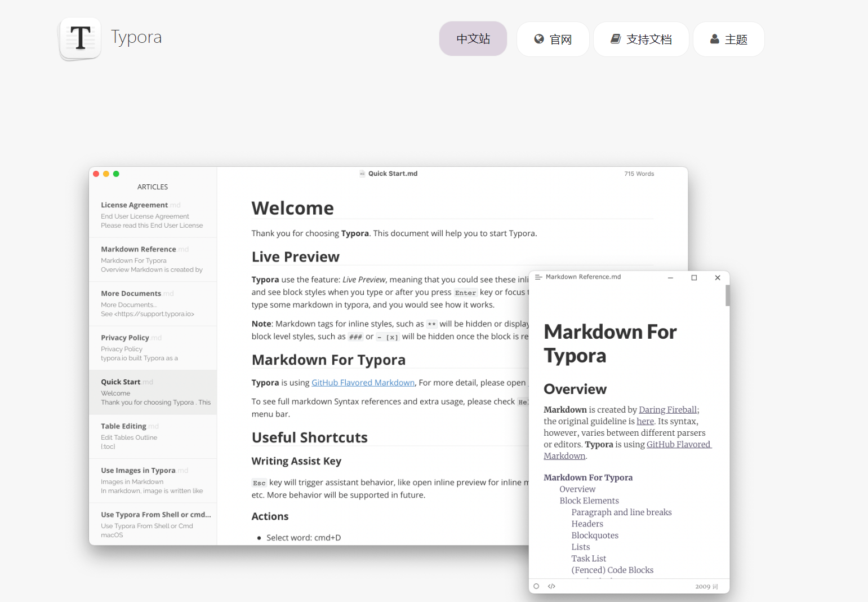Open the 主题 themes page
Viewport: 868px width, 602px height.
(728, 39)
